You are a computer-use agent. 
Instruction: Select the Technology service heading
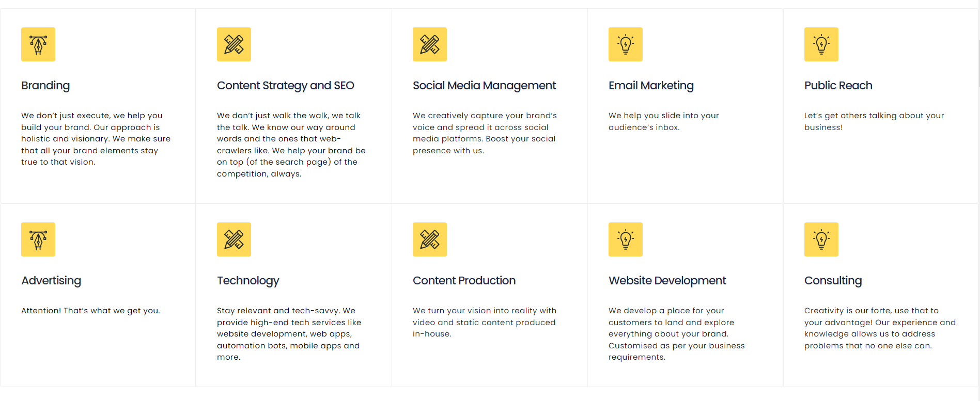248,281
